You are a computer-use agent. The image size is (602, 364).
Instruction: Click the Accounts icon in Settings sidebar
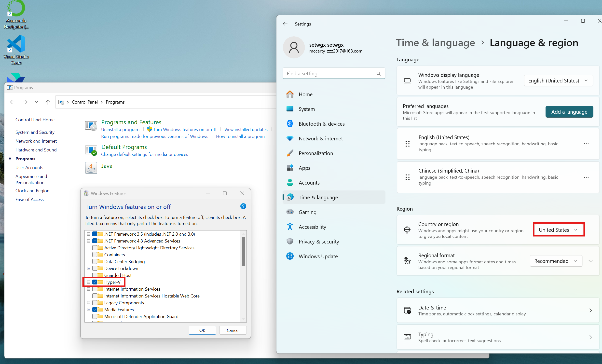[x=290, y=183]
